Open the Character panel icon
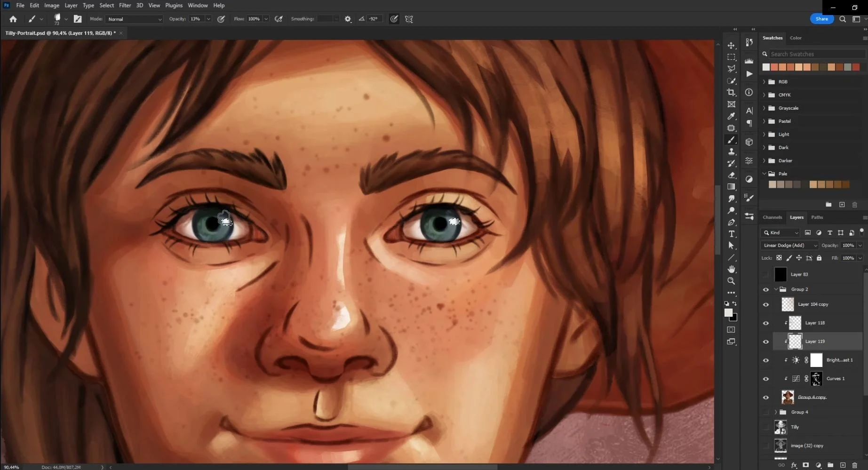Screen dimensions: 868x470 [749, 111]
